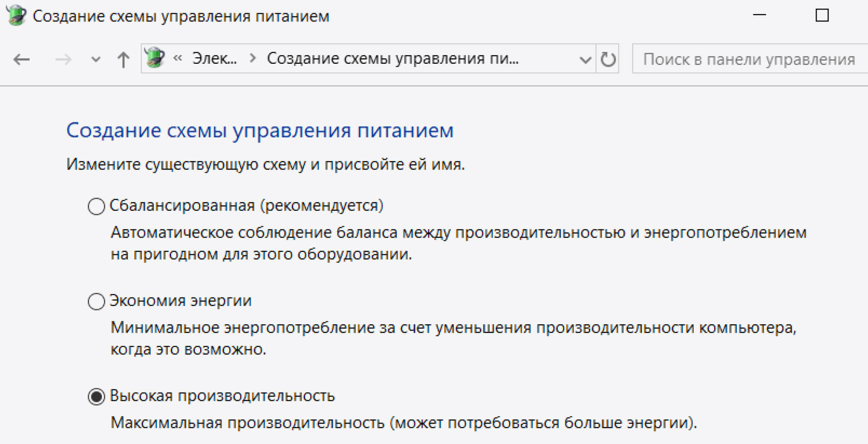Open the address bar dropdown arrow
Viewport: 868px width, 444px height.
[585, 59]
